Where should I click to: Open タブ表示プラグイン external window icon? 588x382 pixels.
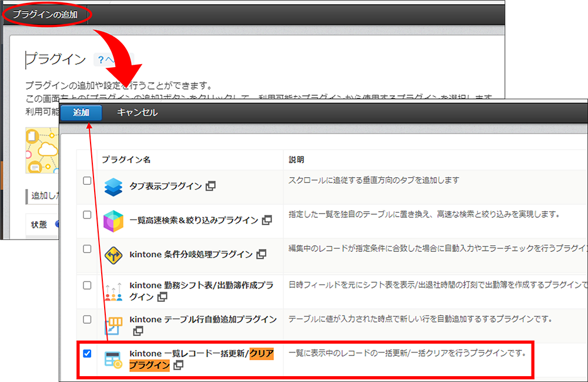[211, 186]
